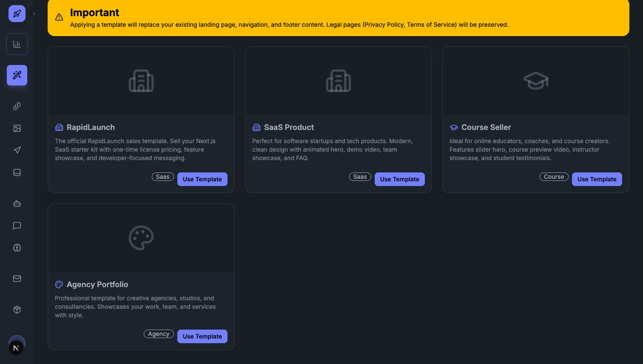Viewport: 643px width, 364px height.
Task: Click the SaaS Product preview thumbnail
Action: click(x=339, y=81)
